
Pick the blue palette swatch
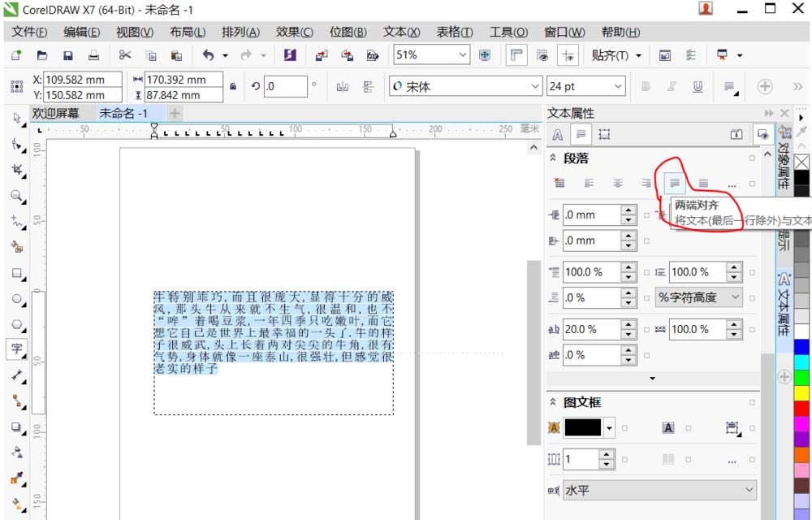tap(801, 347)
